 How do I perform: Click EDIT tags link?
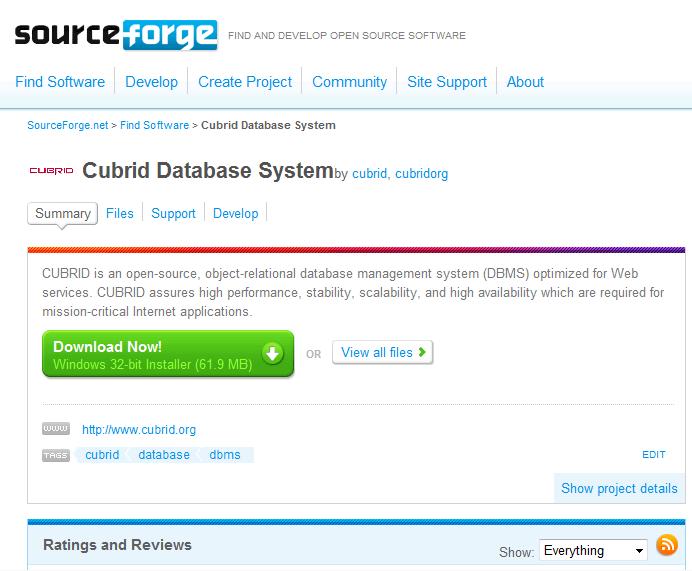pos(654,455)
